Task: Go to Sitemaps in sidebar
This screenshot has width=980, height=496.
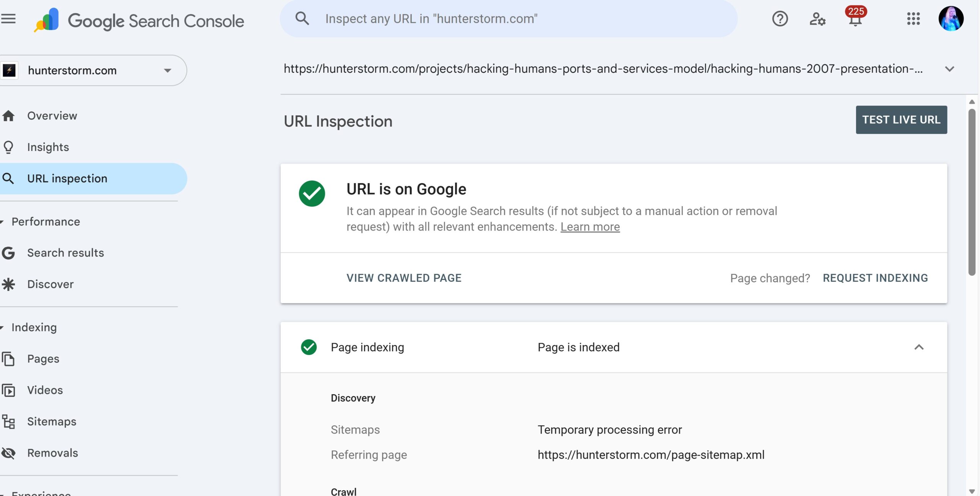Action: [x=52, y=421]
